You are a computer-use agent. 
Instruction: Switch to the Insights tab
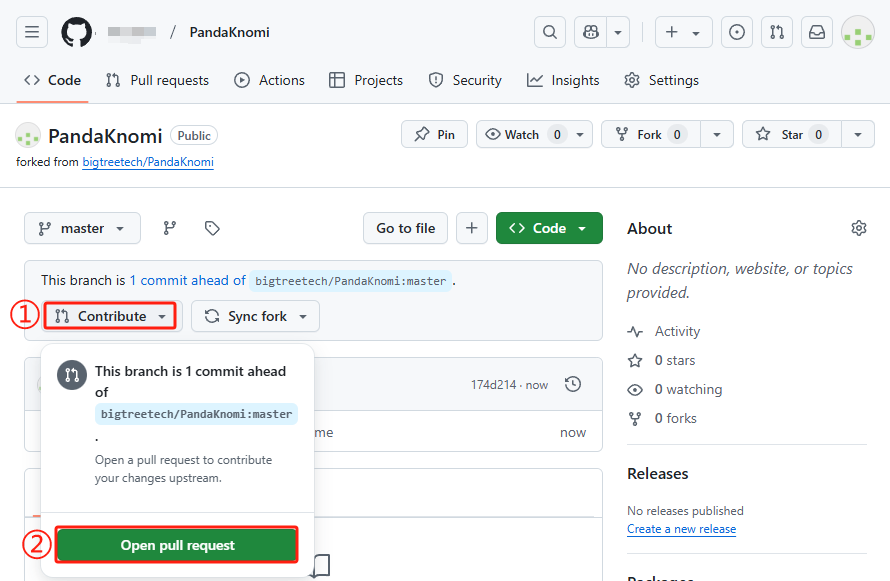[563, 80]
